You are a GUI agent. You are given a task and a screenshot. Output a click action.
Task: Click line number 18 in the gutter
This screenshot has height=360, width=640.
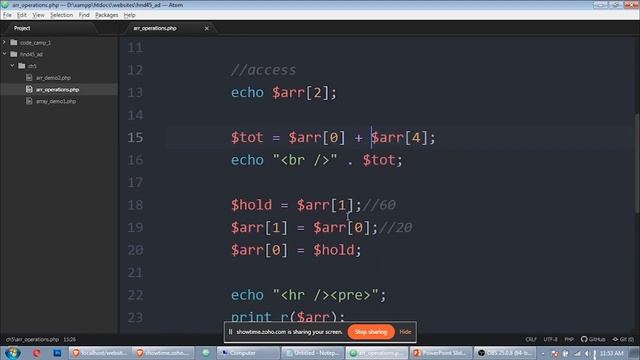[135, 205]
